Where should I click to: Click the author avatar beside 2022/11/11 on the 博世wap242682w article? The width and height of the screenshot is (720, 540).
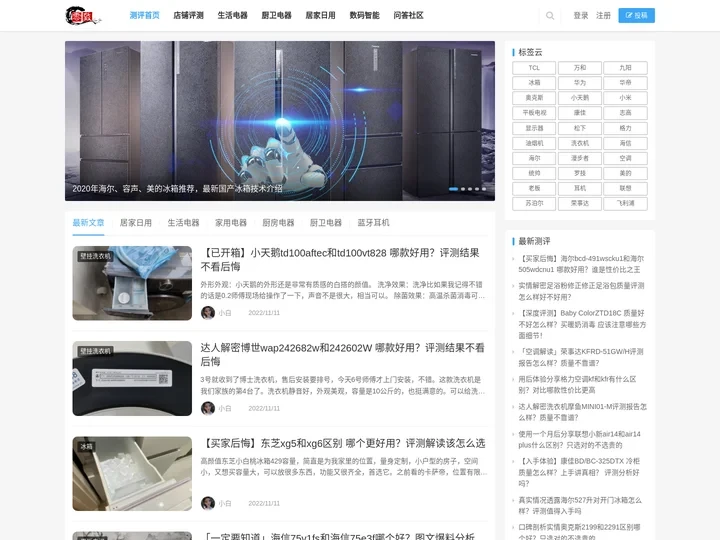208,408
